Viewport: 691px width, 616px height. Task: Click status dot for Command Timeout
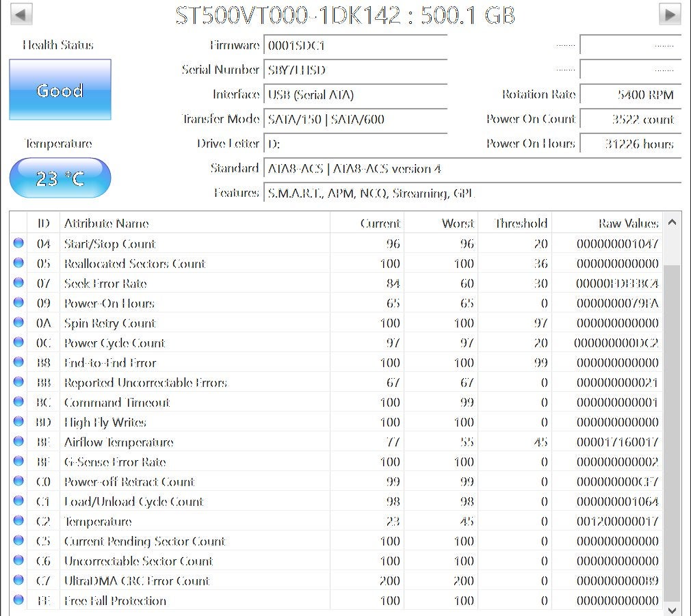pyautogui.click(x=18, y=401)
